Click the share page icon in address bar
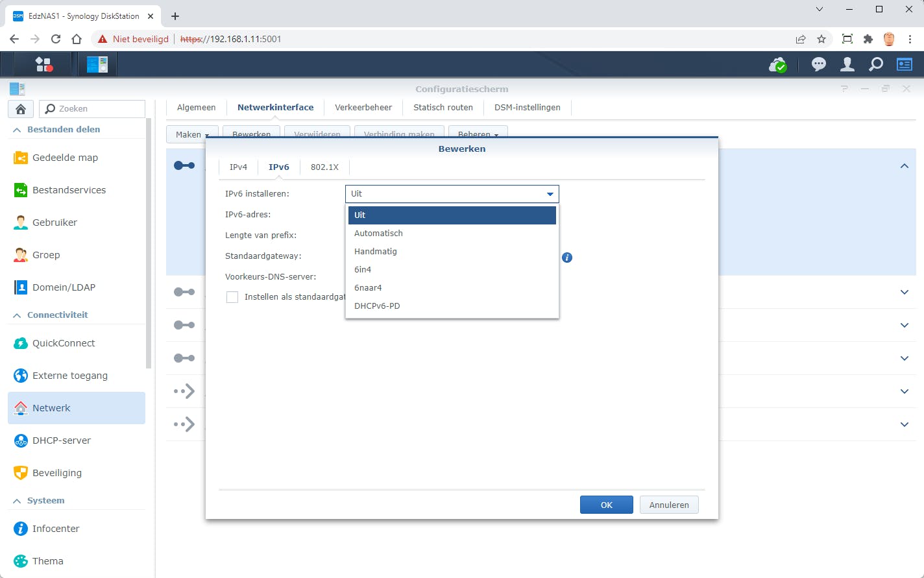Image resolution: width=924 pixels, height=578 pixels. click(x=801, y=39)
